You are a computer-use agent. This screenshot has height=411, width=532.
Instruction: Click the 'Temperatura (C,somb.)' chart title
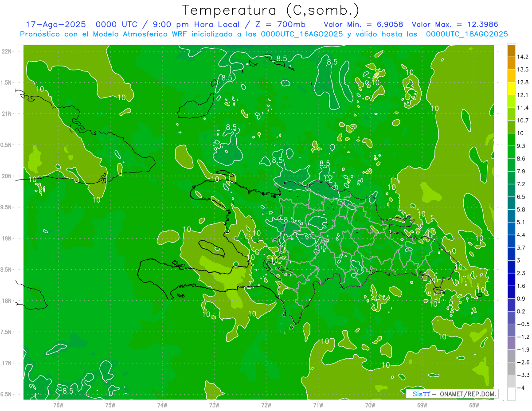click(x=271, y=10)
